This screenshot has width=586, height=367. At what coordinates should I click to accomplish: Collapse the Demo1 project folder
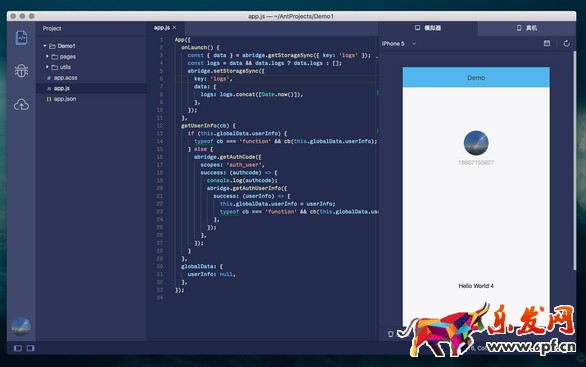point(44,46)
